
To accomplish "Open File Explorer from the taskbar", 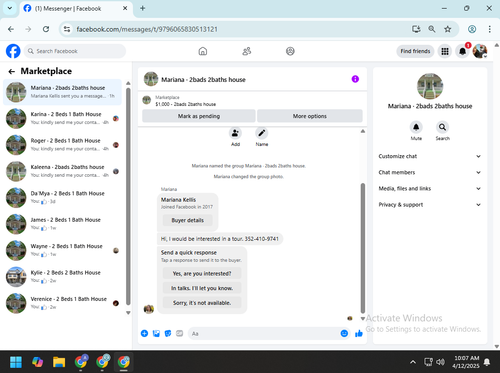I will click(59, 362).
